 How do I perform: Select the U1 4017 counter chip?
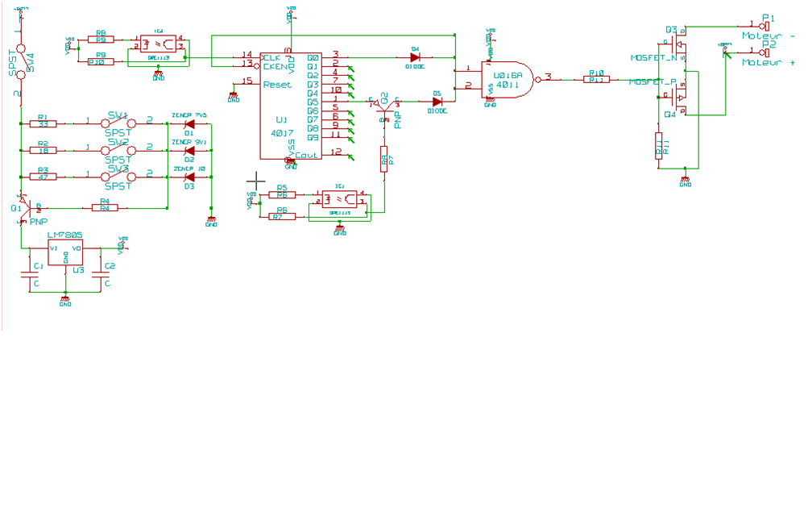pos(291,106)
